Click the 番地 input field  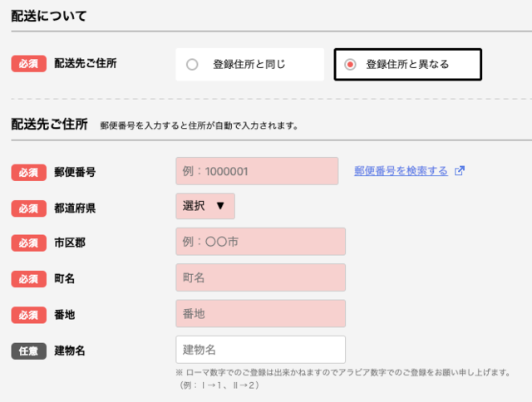coord(260,313)
